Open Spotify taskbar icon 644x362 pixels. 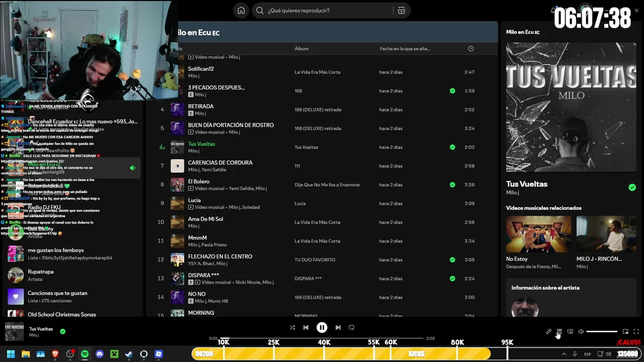point(85,354)
